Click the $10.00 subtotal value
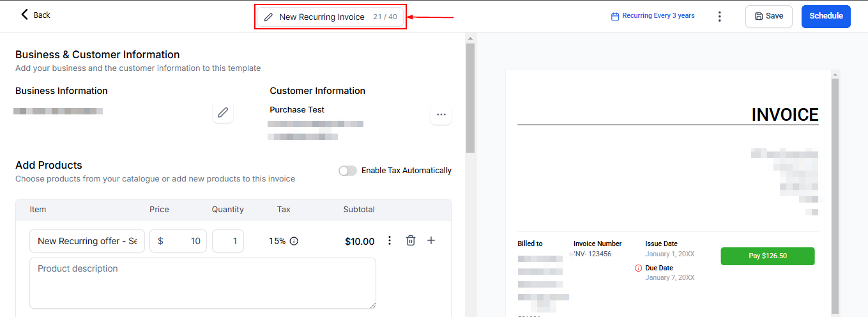Image resolution: width=868 pixels, height=317 pixels. click(x=360, y=242)
